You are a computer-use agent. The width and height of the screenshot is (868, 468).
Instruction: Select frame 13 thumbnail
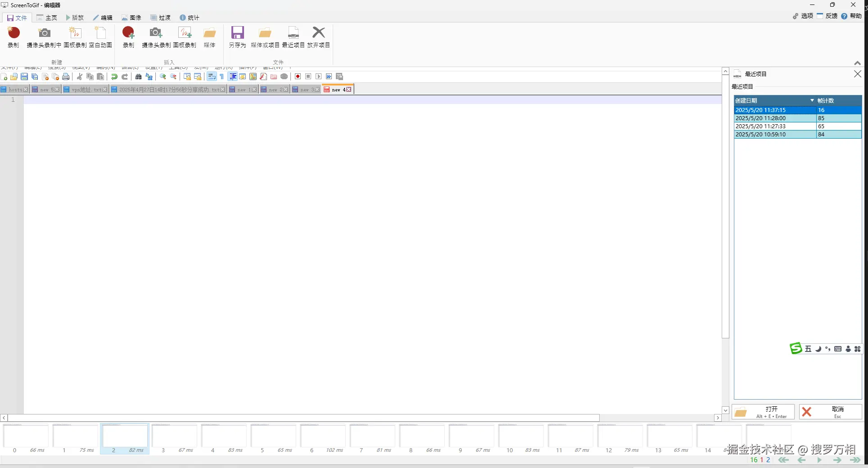click(x=669, y=439)
